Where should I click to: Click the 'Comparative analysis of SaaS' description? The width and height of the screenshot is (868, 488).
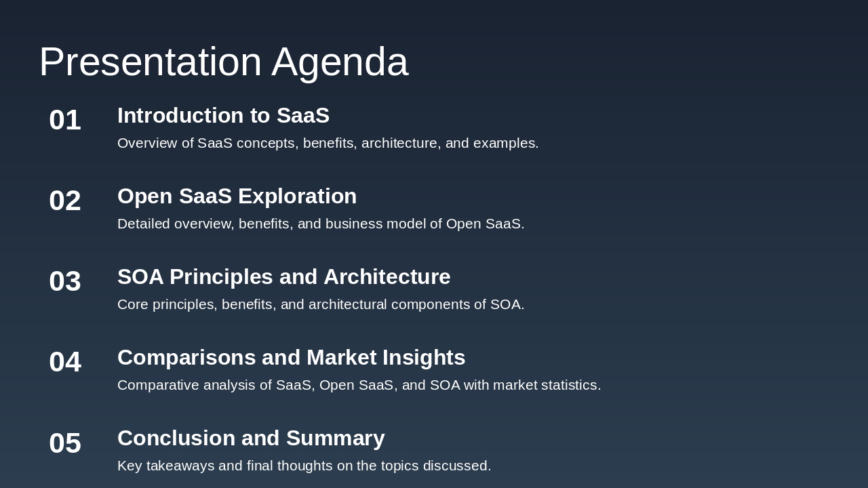[359, 386]
